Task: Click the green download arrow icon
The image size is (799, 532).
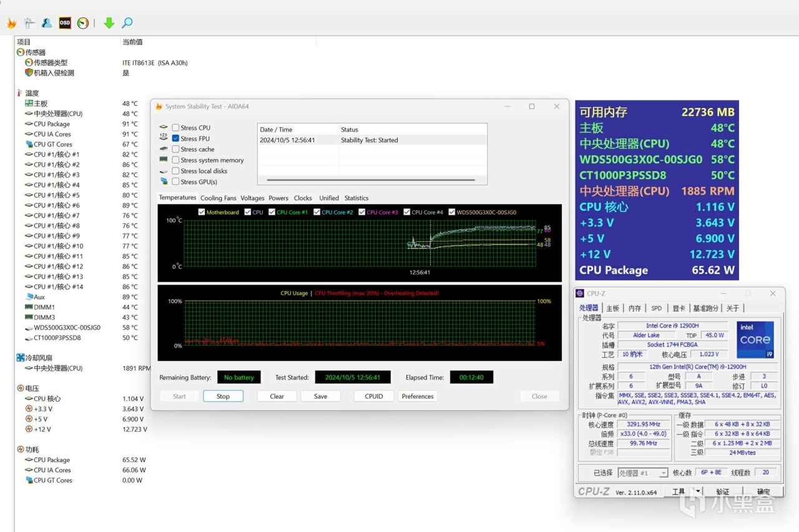Action: [x=109, y=23]
